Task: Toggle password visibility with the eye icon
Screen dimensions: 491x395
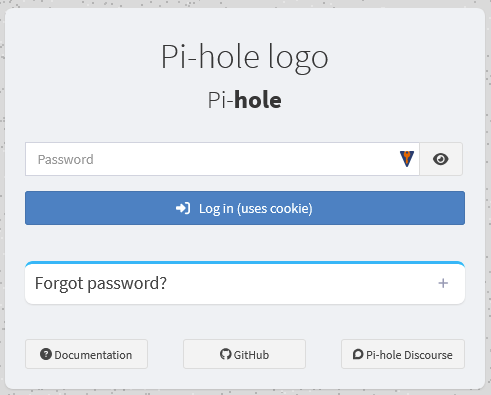Action: 441,159
